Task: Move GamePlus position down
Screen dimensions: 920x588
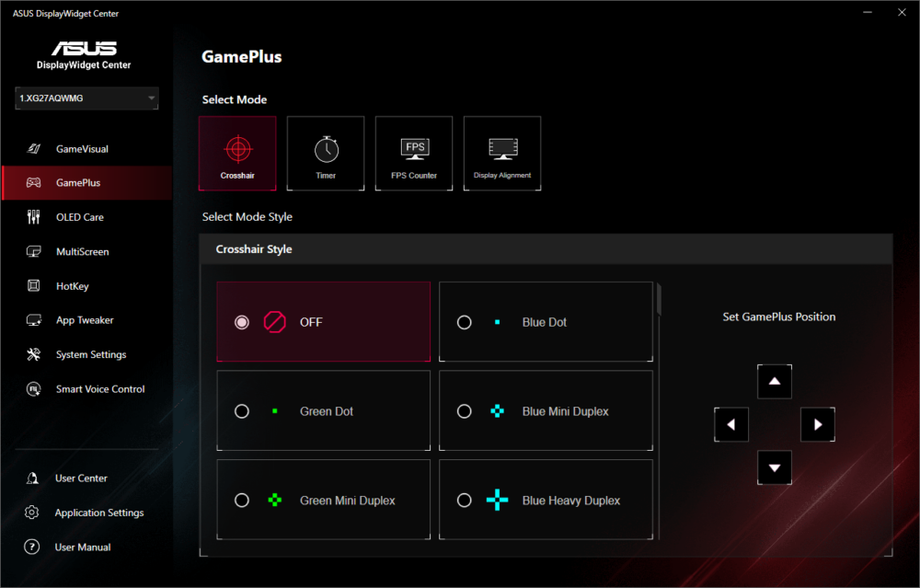Action: pos(774,467)
